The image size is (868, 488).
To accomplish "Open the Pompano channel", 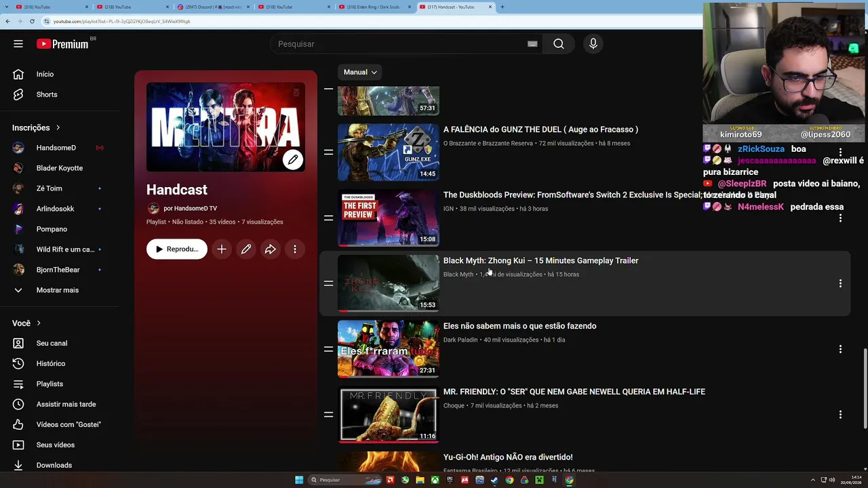I will 52,229.
